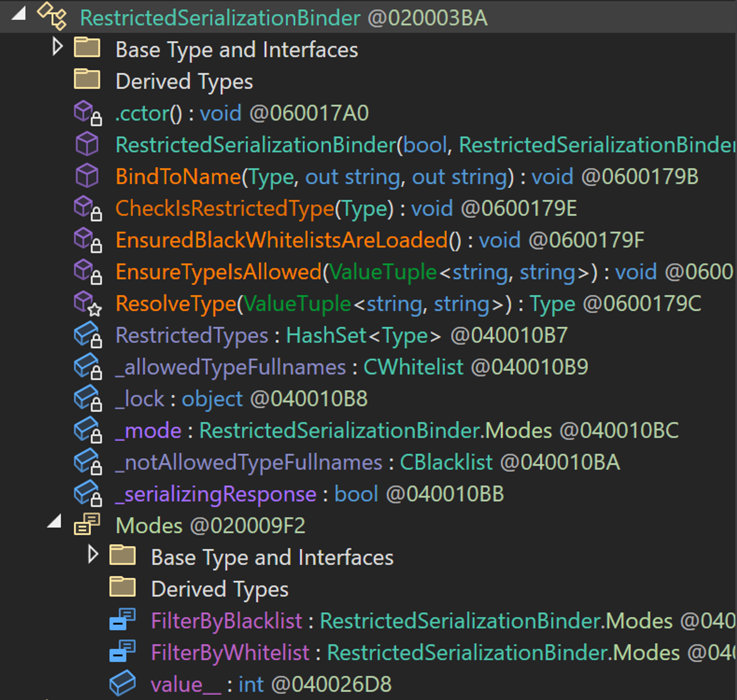This screenshot has height=700, width=737.
Task: Click the EnsureTypeIsAllowed method icon
Action: coord(87,272)
